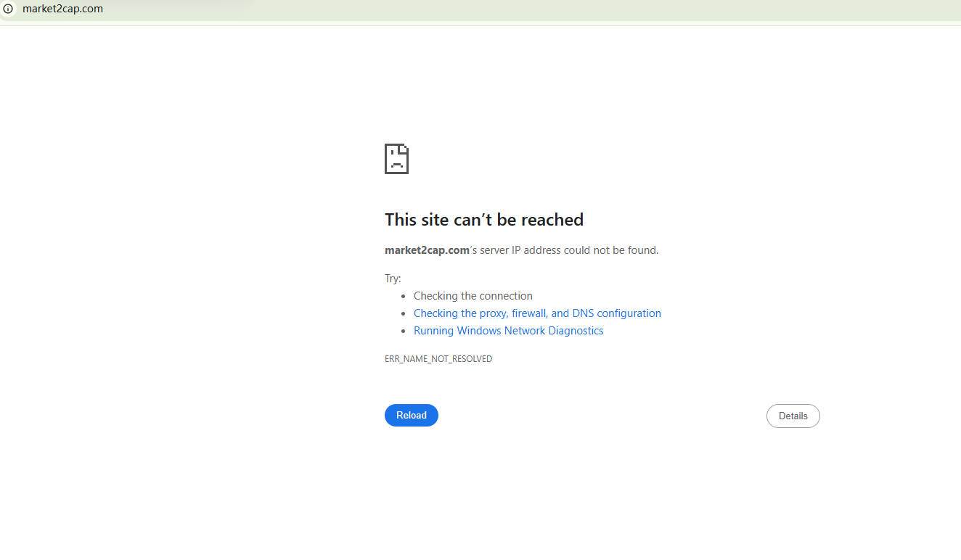Viewport: 961px width, 560px height.
Task: Open the error Details button
Action: [x=793, y=416]
